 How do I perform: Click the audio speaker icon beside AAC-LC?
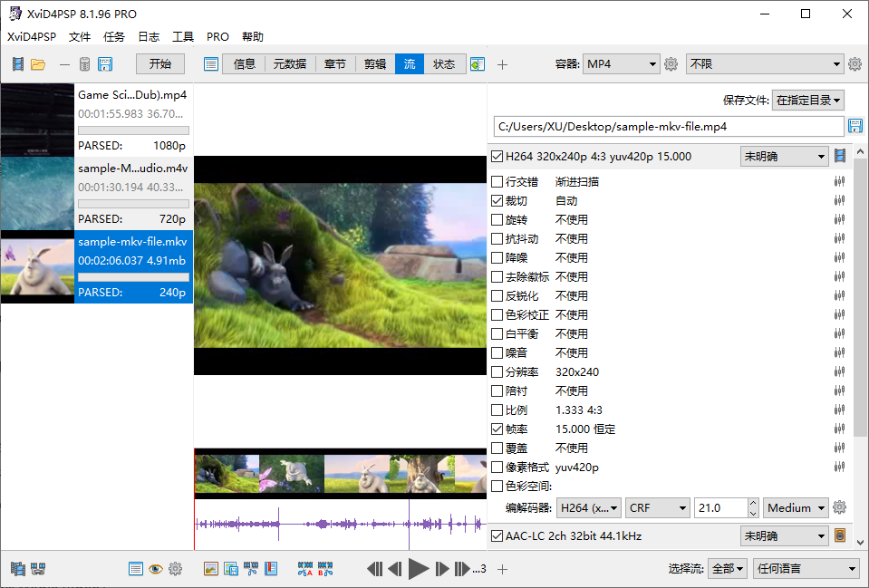(839, 535)
